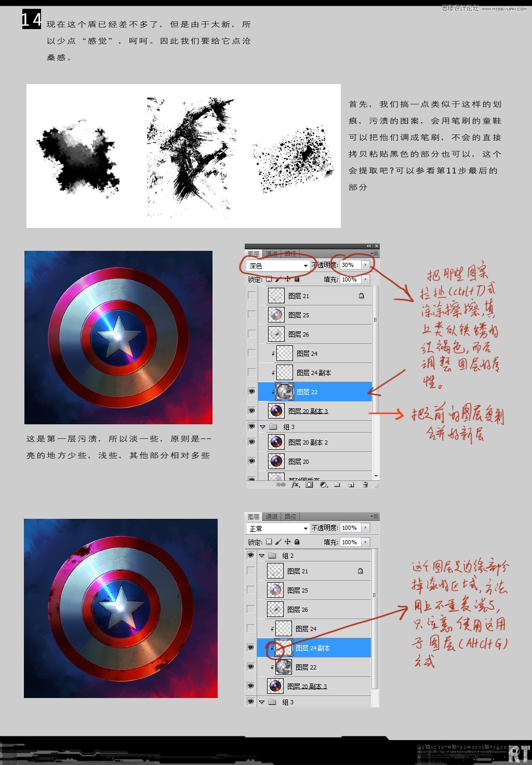
Task: Click lock transparent pixels icon in 正常 panel
Action: (x=269, y=542)
